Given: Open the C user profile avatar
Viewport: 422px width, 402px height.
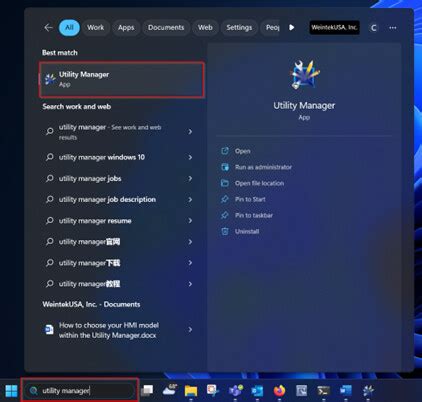Looking at the screenshot, I should [x=374, y=28].
